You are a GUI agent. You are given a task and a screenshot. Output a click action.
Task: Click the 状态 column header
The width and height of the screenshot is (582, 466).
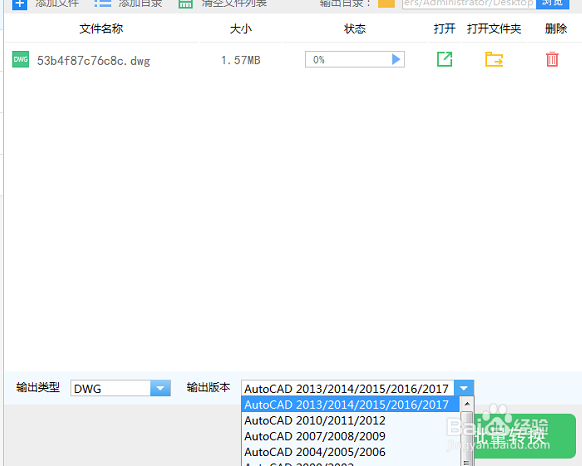(x=355, y=29)
